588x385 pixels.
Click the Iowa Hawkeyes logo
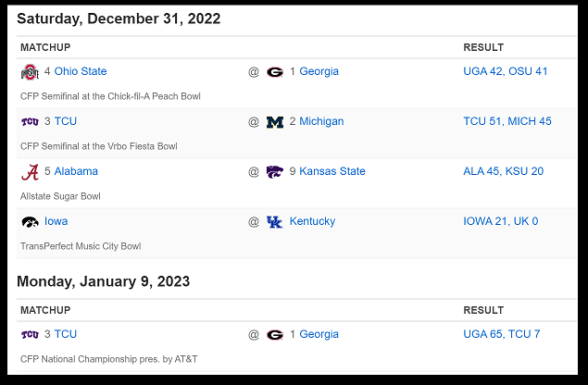[x=30, y=222]
